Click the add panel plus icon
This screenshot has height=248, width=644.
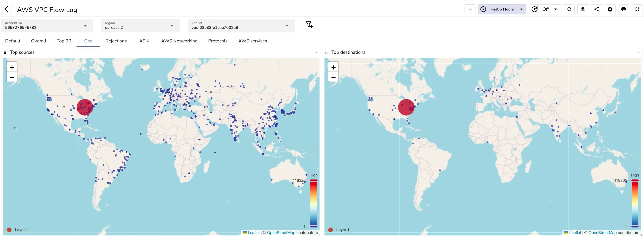(x=470, y=9)
